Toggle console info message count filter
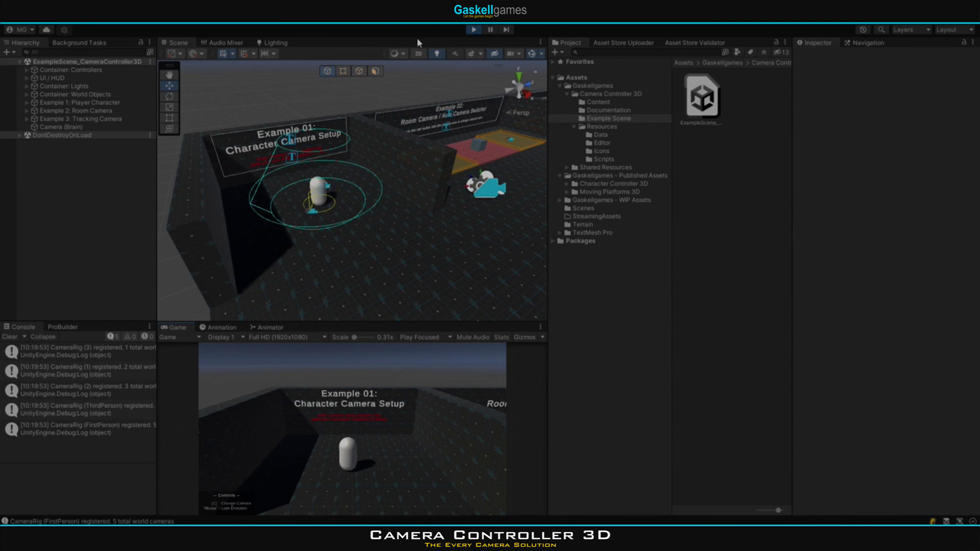The image size is (980, 551). [x=112, y=337]
